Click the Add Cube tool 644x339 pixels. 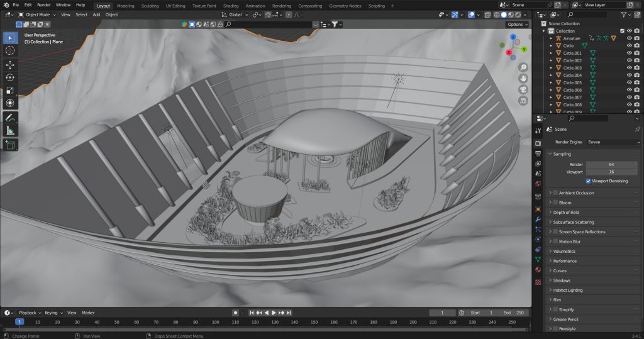click(10, 145)
